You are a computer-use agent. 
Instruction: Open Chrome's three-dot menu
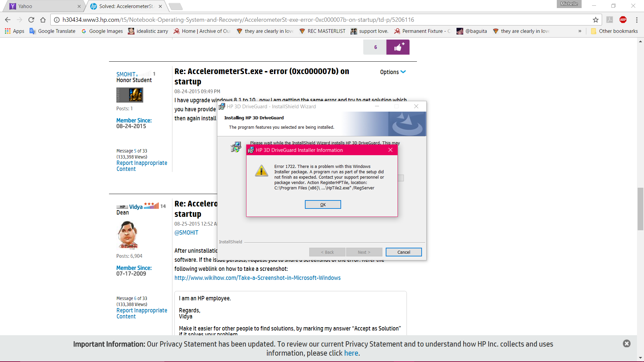click(637, 20)
